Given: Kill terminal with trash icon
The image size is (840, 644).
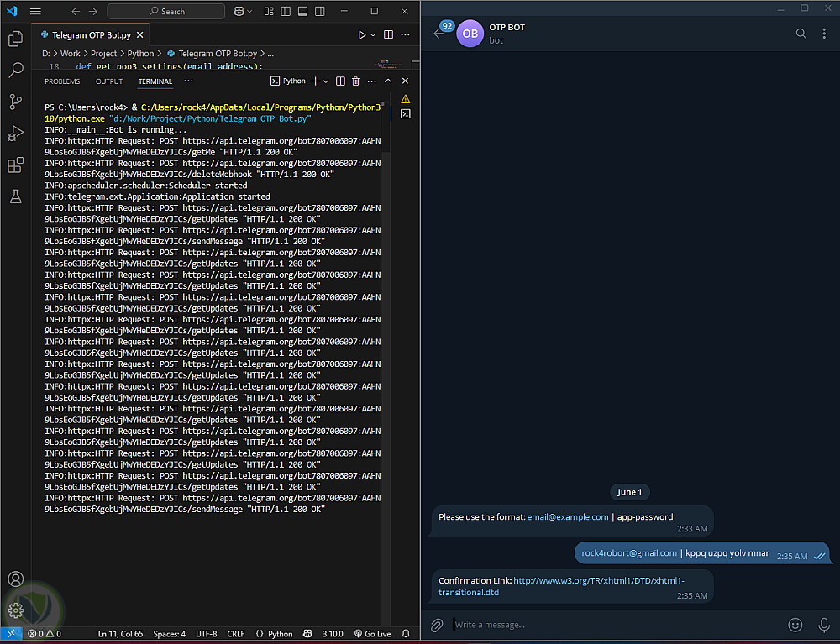Looking at the screenshot, I should click(x=355, y=81).
